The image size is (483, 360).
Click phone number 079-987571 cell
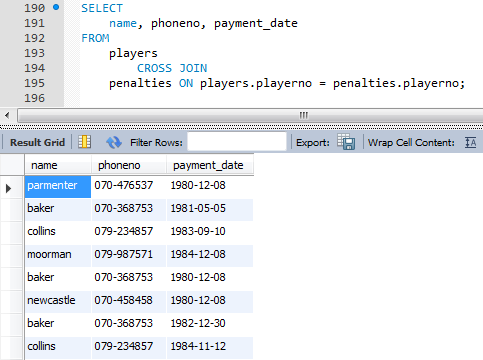tap(129, 254)
